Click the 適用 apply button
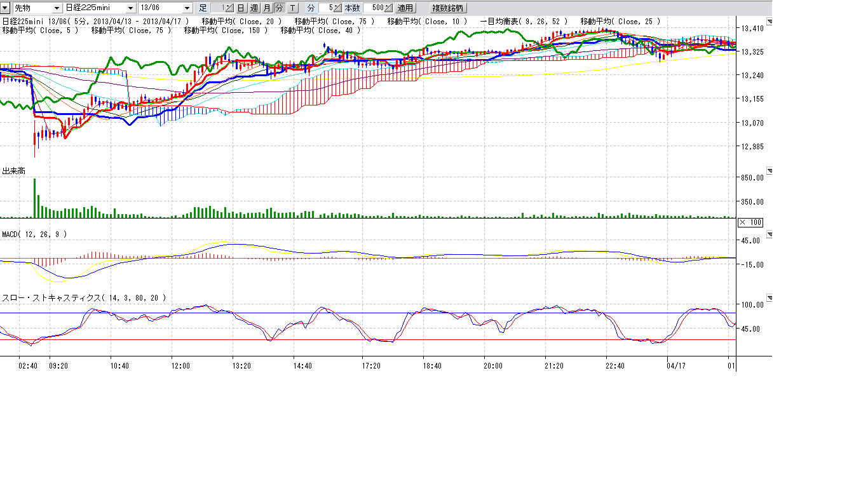This screenshot has height=488, width=868. click(x=405, y=8)
